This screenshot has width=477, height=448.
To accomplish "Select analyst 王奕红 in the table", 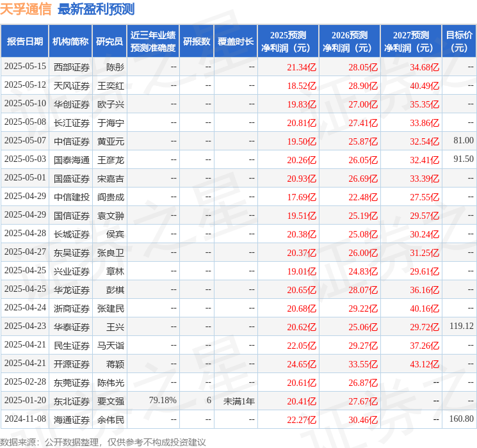I will [111, 85].
